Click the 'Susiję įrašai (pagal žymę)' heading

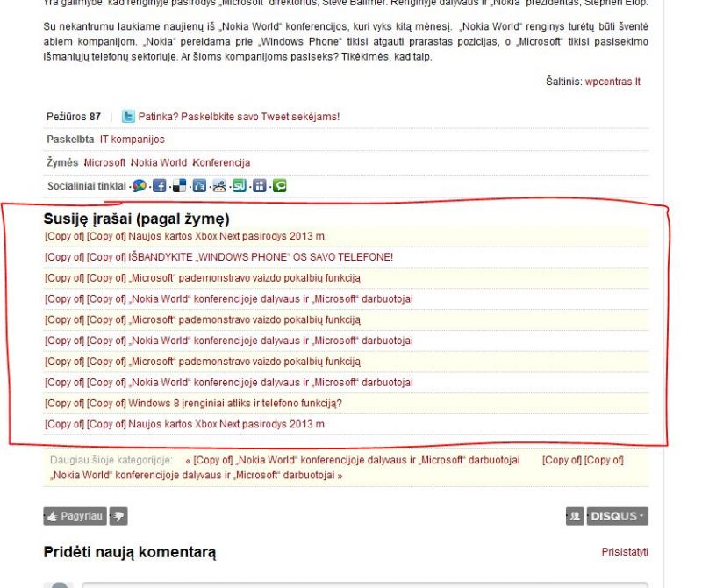(137, 219)
